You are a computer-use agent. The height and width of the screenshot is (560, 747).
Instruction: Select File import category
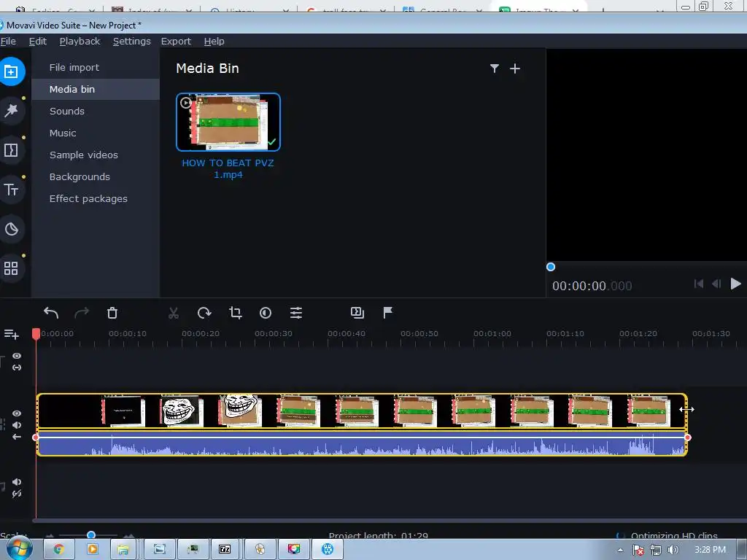click(x=96, y=68)
